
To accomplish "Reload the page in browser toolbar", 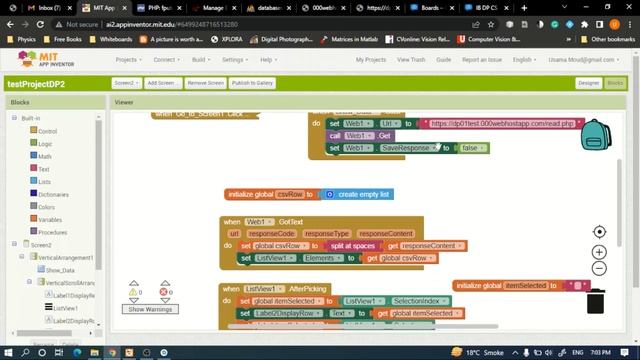I will pyautogui.click(x=40, y=24).
